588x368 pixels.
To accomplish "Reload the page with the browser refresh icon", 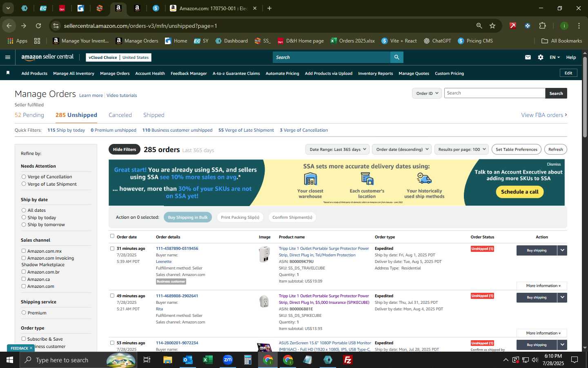I will point(38,26).
